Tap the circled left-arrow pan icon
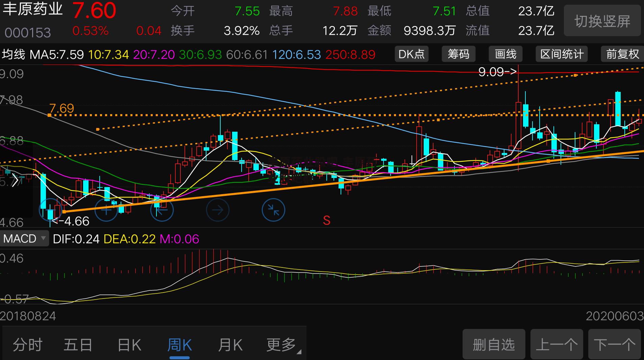The width and height of the screenshot is (644, 360). click(162, 210)
